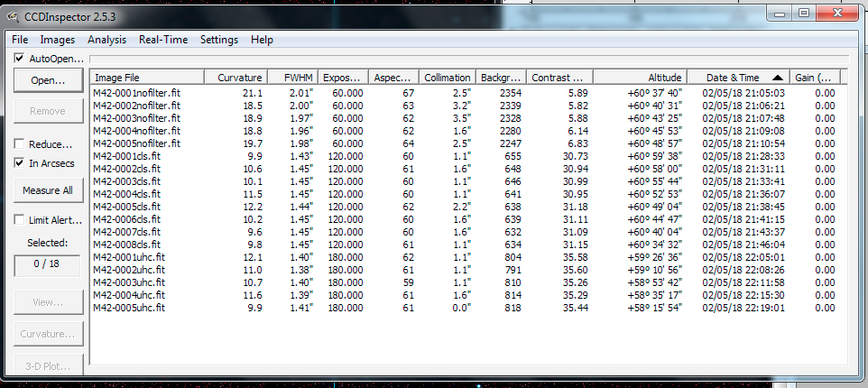The height and width of the screenshot is (388, 868).
Task: Sort by Collimation column header
Action: (448, 78)
